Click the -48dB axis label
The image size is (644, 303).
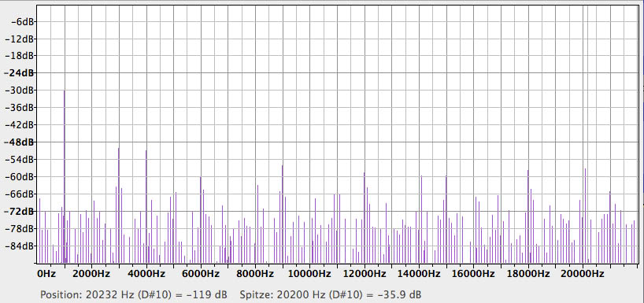(x=19, y=142)
